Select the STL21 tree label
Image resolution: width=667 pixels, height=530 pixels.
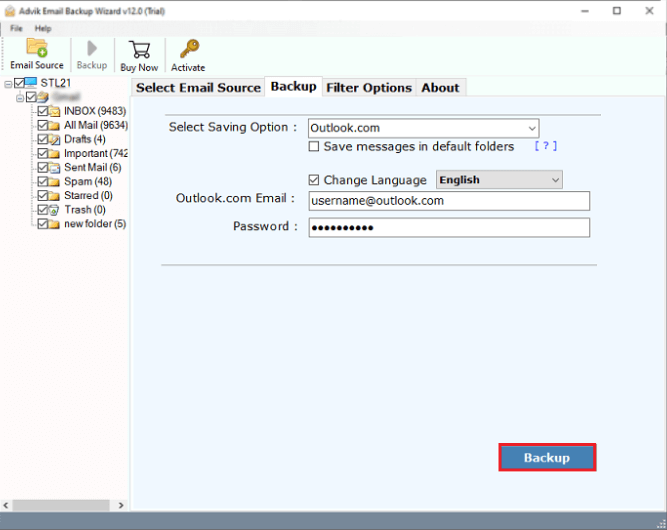[x=56, y=83]
